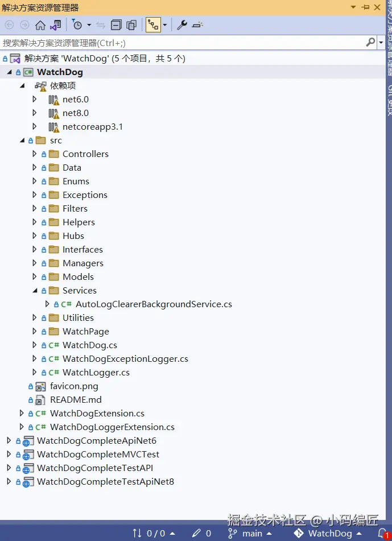Image resolution: width=392 pixels, height=541 pixels.
Task: Click the Sync with Active Document icon
Action: [x=100, y=25]
